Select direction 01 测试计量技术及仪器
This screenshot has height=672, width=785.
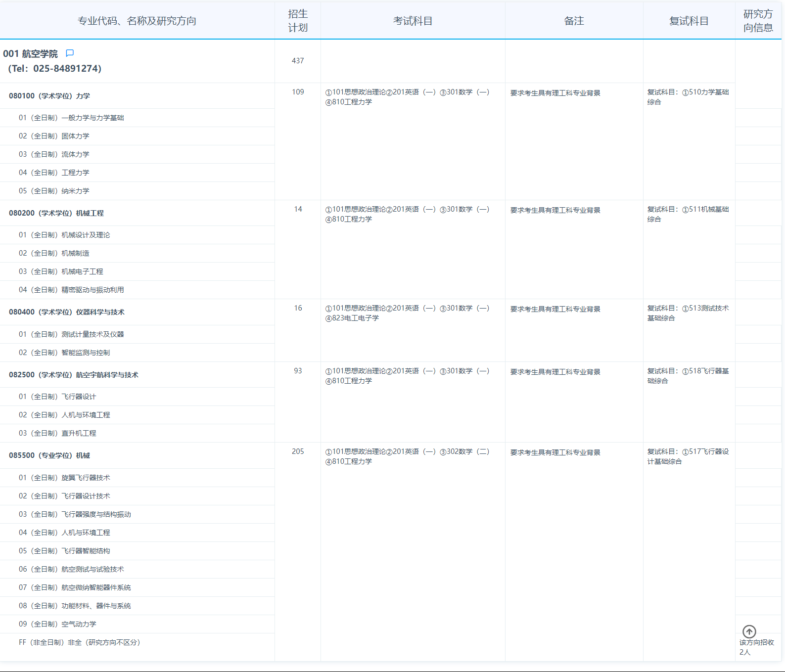pos(137,334)
